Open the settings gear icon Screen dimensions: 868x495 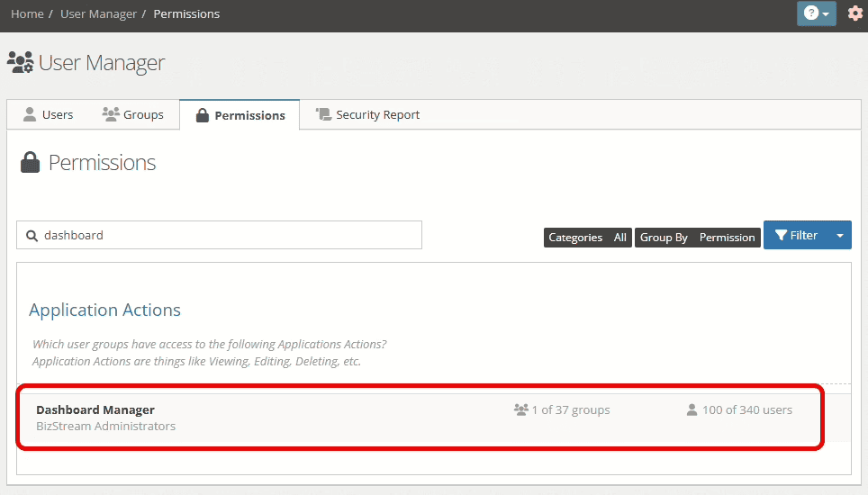pos(855,13)
